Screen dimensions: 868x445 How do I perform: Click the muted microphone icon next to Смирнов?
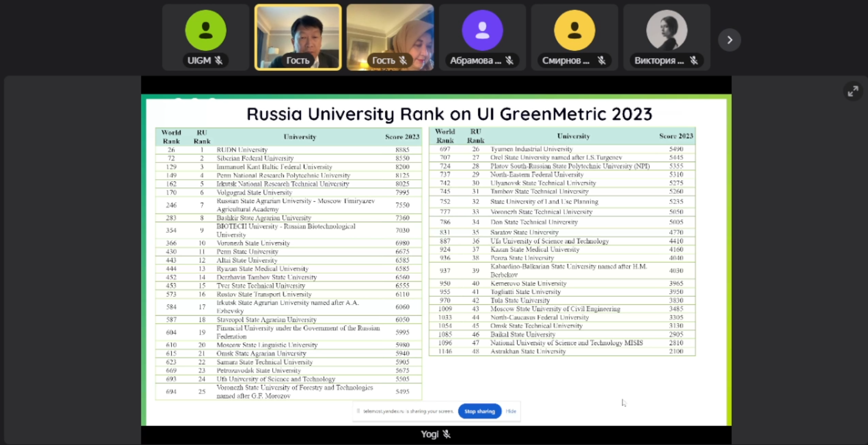pyautogui.click(x=601, y=60)
